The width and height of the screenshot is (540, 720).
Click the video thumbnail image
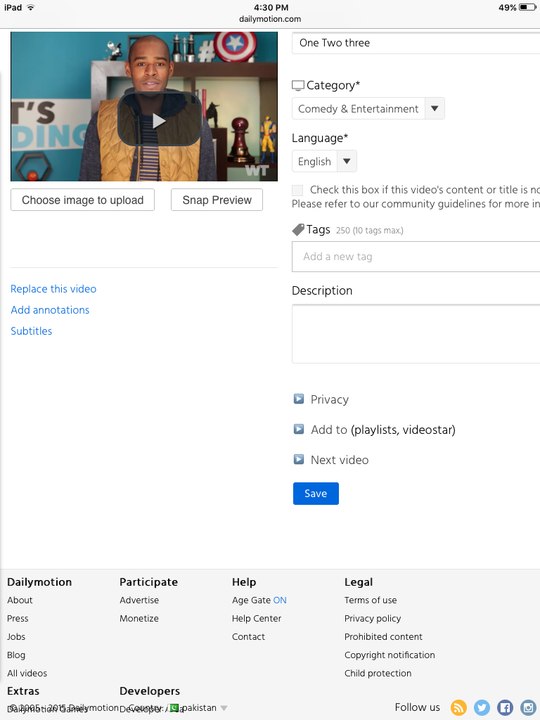144,106
